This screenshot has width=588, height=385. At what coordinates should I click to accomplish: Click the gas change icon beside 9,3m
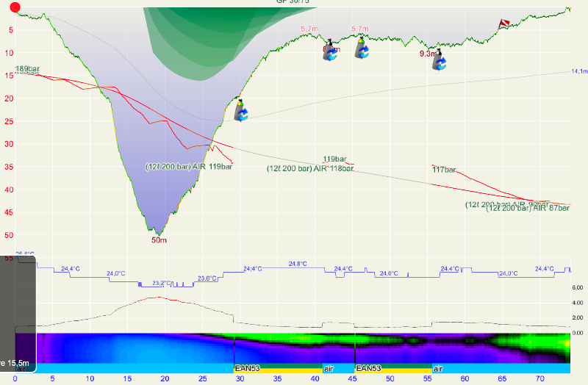click(439, 60)
